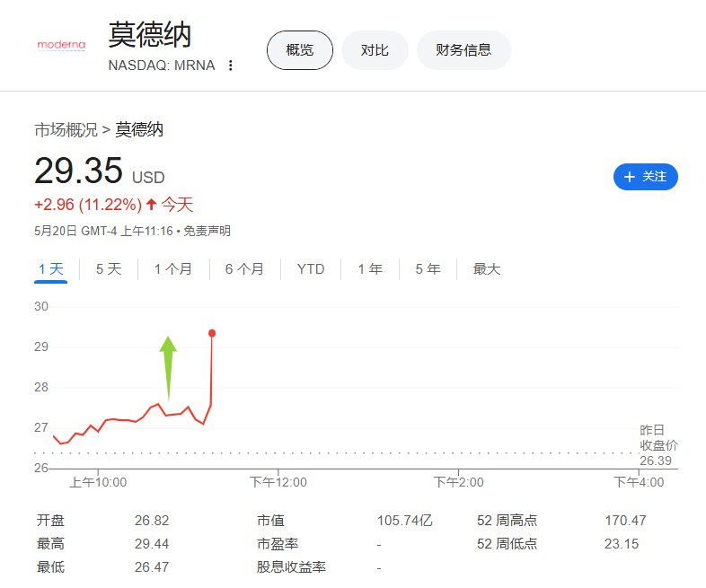Open the 财务信息 financials tab
Screen dimensions: 706x588
[463, 50]
